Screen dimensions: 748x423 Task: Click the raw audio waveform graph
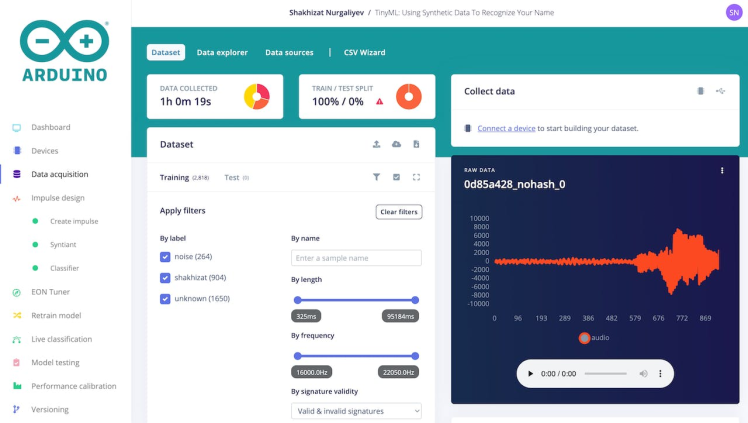point(606,261)
